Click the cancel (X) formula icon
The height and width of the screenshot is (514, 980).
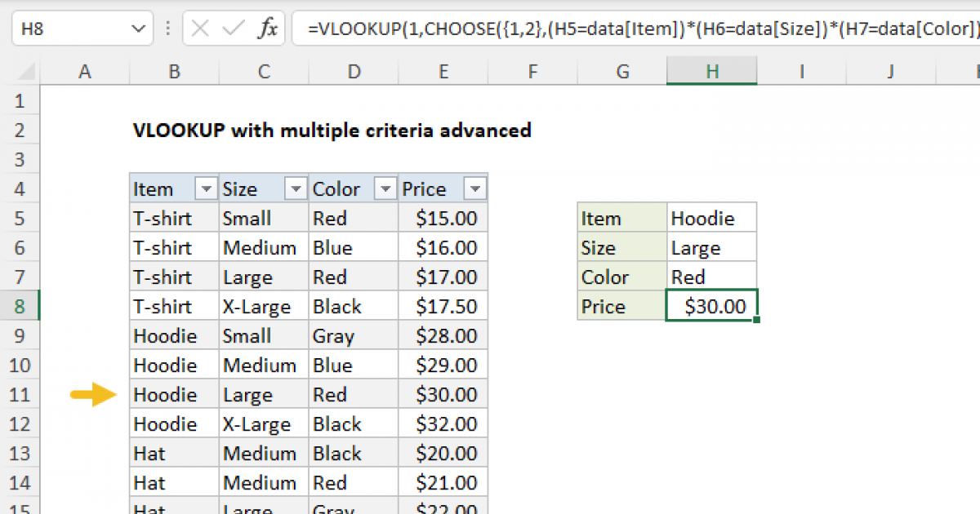(201, 29)
